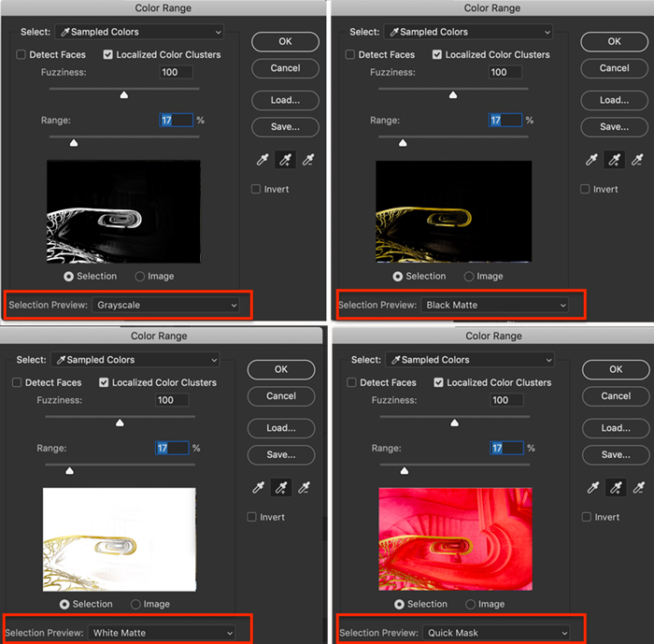Open Select Sampled Colors dropdown in Grayscale dialog
The image size is (654, 644).
coord(139,32)
